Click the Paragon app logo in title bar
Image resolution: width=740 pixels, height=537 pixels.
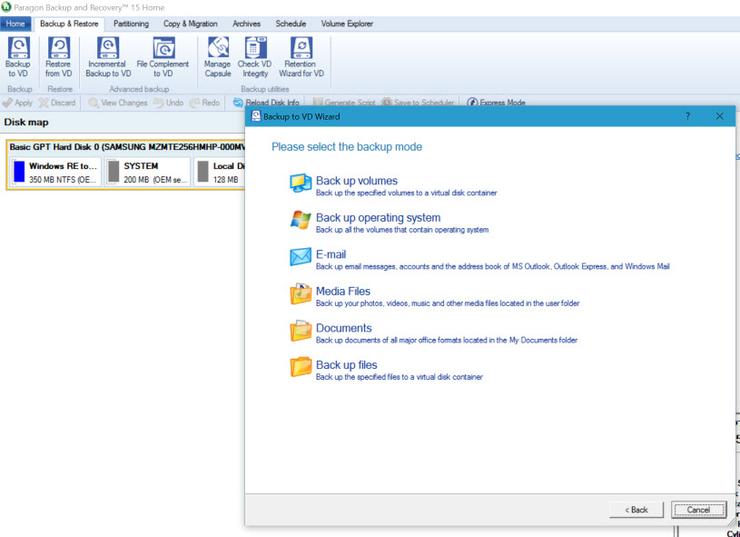(6, 7)
